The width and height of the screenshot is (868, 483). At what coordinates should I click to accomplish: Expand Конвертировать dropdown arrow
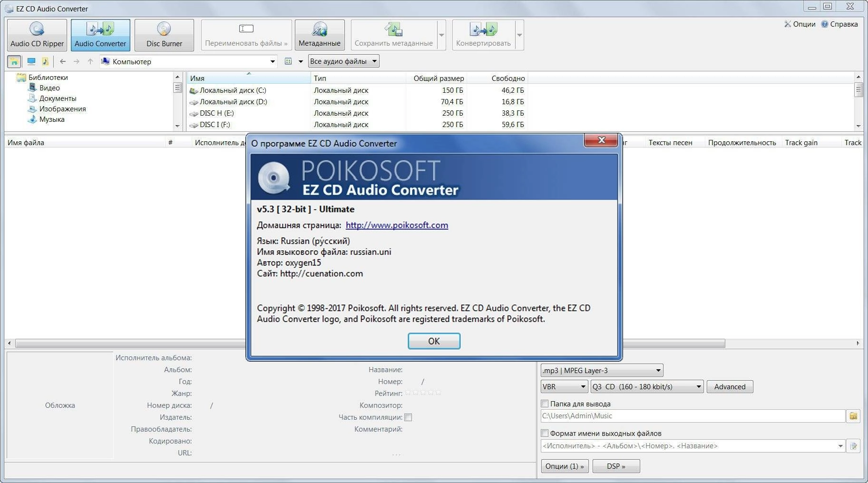519,35
